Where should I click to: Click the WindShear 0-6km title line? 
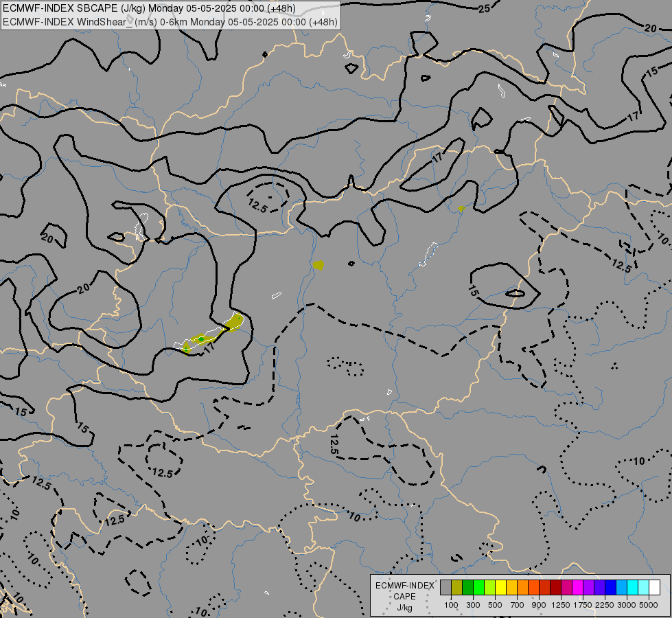pyautogui.click(x=170, y=22)
